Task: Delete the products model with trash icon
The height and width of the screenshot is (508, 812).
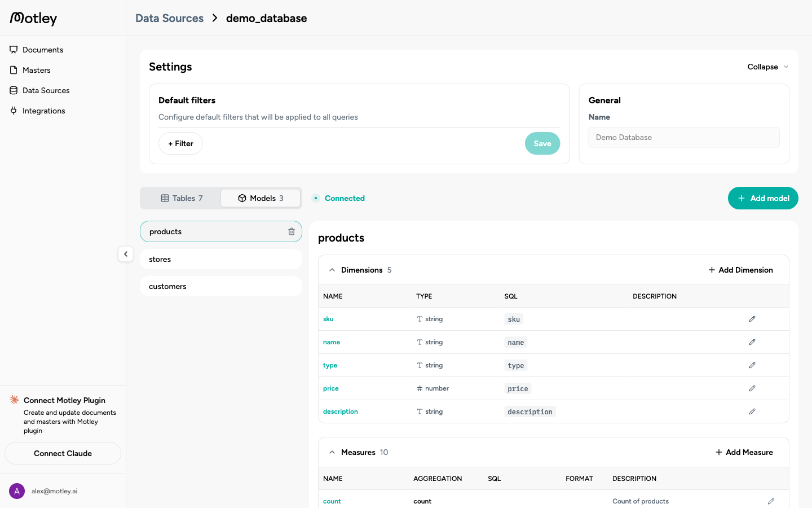Action: [292, 231]
